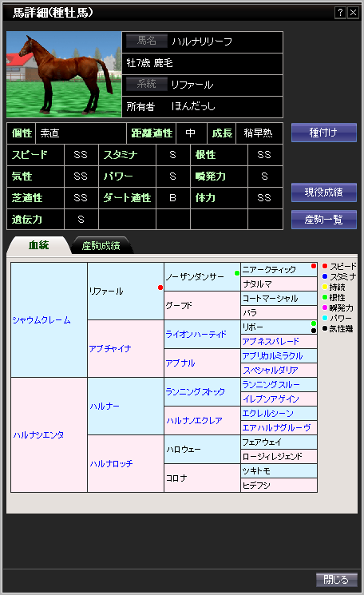The height and width of the screenshot is (595, 364).
Task: Select the 血統 tab
Action: [x=38, y=245]
